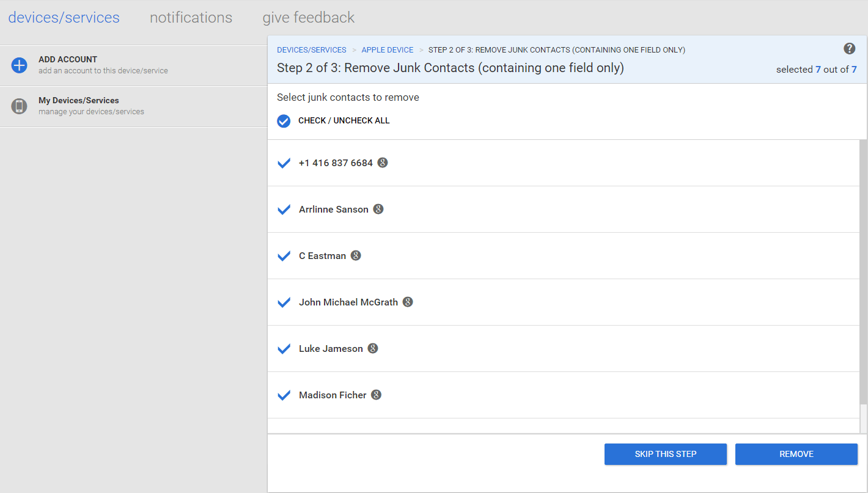Click 'manage your devices/services' subtitle

(92, 112)
